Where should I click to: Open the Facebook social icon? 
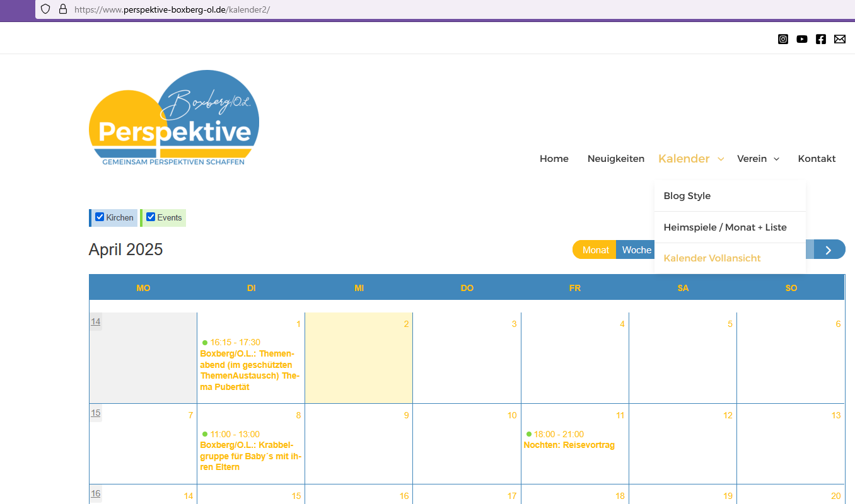tap(821, 39)
